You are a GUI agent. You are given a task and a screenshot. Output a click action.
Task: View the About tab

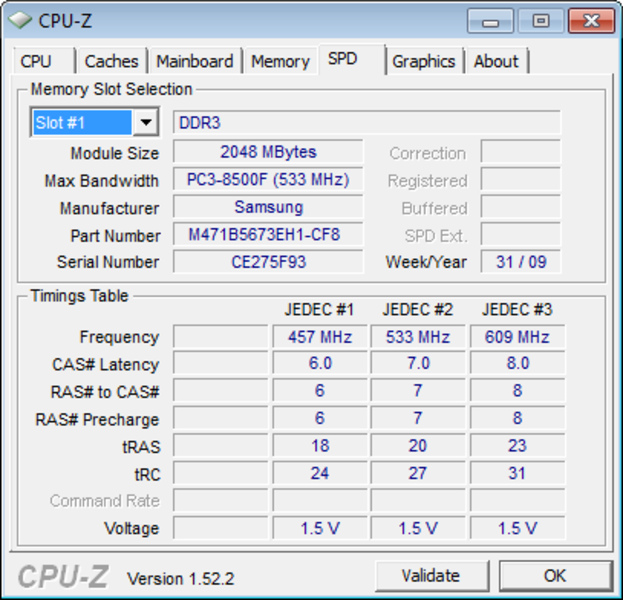497,61
